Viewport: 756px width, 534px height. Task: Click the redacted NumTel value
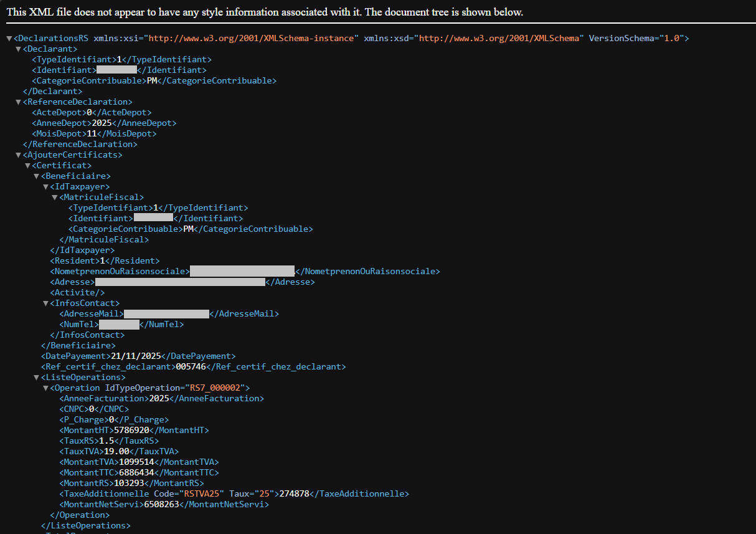(119, 325)
